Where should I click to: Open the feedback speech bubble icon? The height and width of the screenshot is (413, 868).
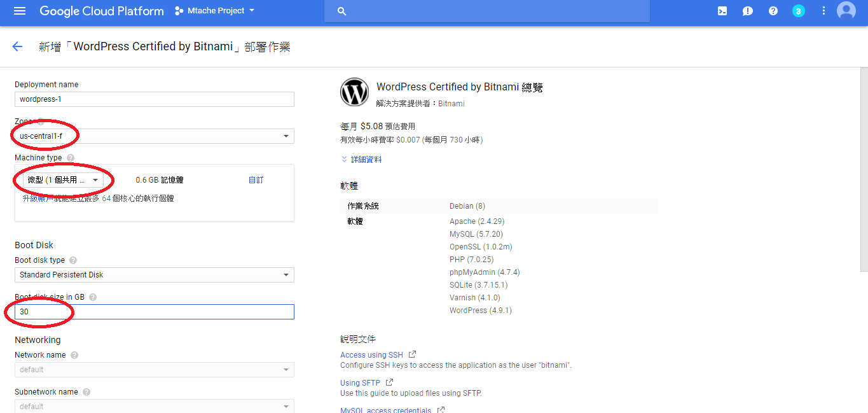(748, 11)
